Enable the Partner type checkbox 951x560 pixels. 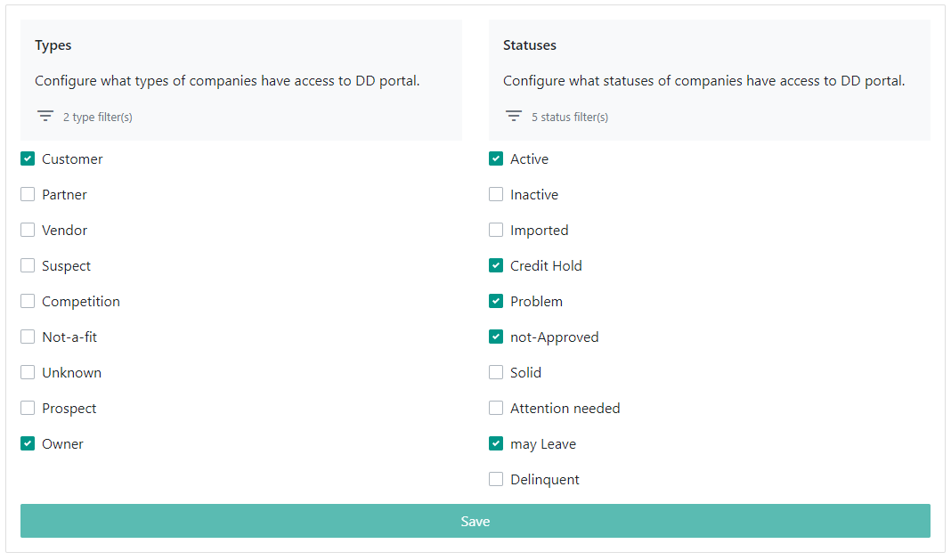[x=28, y=194]
